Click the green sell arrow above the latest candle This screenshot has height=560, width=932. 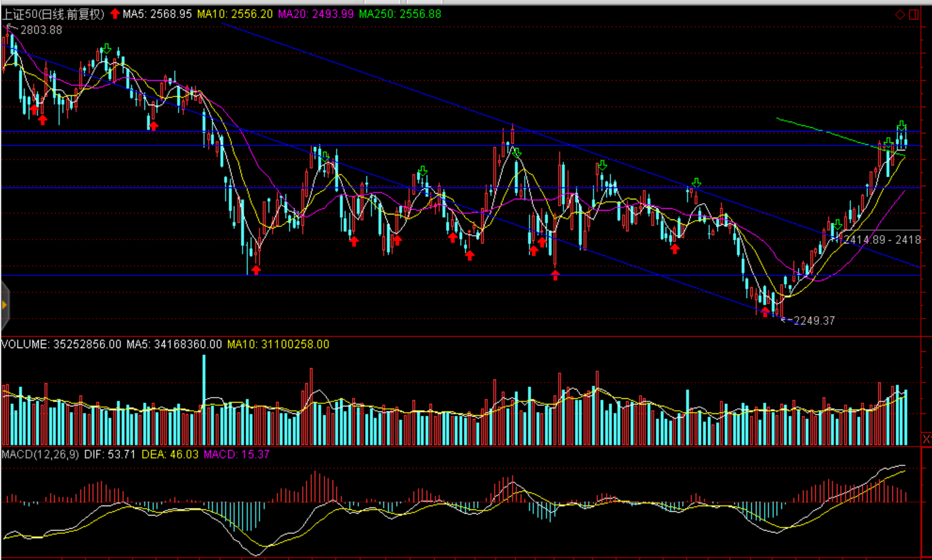[x=901, y=125]
